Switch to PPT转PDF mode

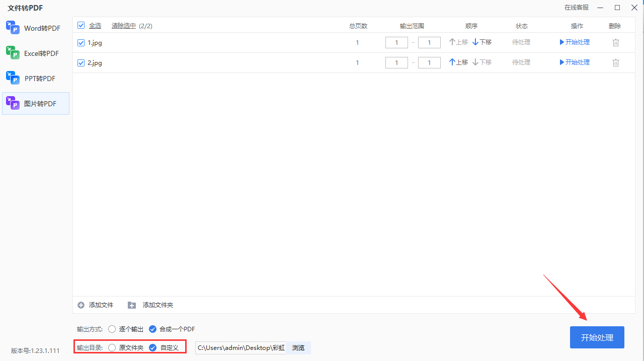[36, 79]
